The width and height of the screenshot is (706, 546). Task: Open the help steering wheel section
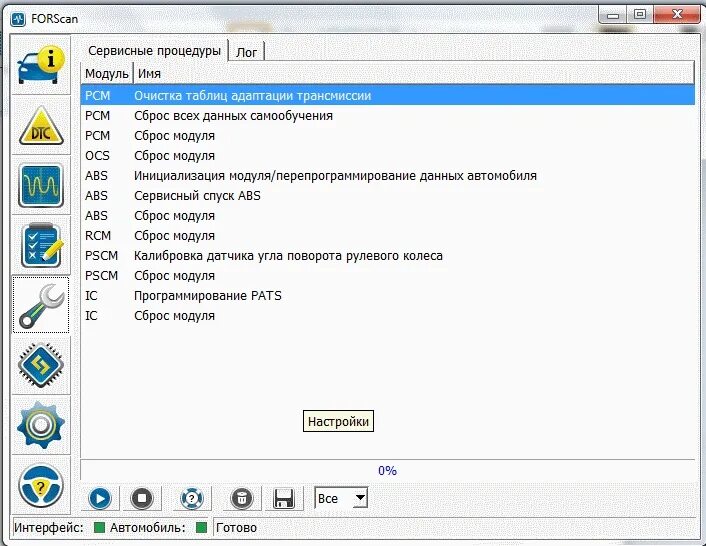click(41, 485)
